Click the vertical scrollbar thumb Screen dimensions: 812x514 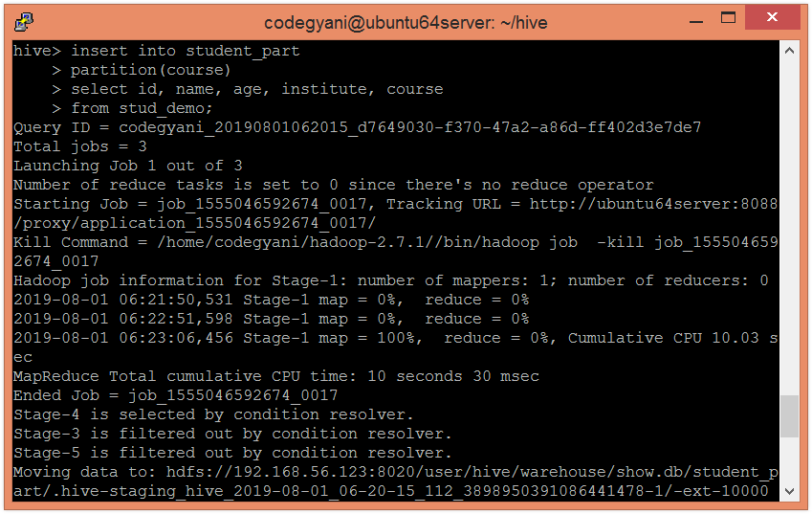coord(789,416)
